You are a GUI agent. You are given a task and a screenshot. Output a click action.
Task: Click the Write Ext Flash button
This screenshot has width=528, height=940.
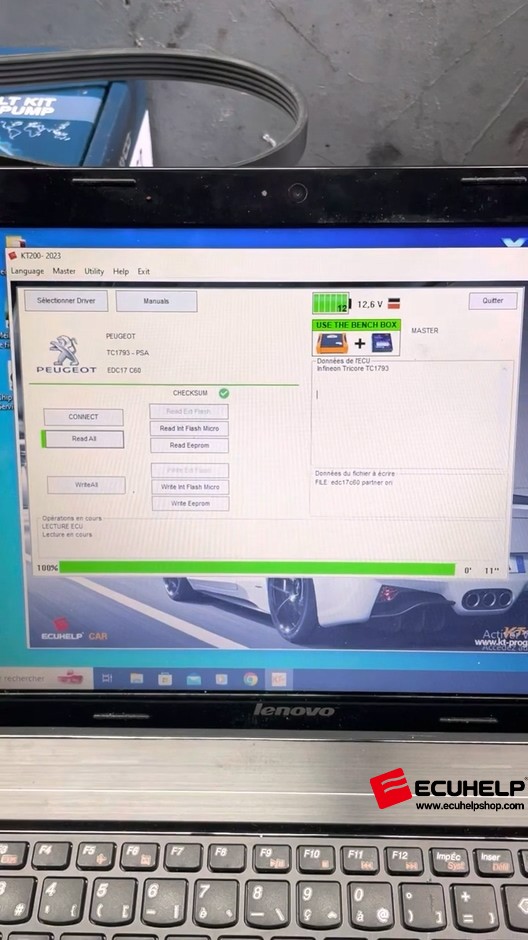tap(189, 471)
